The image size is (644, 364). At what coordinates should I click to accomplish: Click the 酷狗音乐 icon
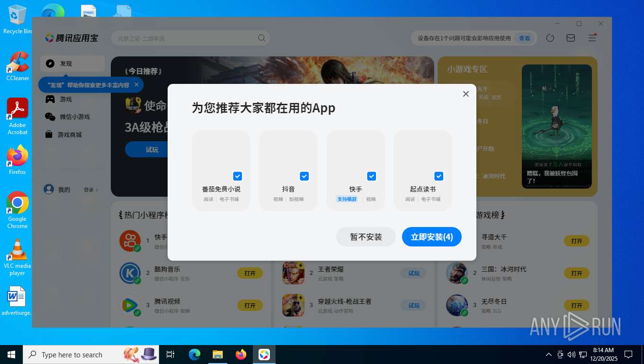pyautogui.click(x=130, y=273)
